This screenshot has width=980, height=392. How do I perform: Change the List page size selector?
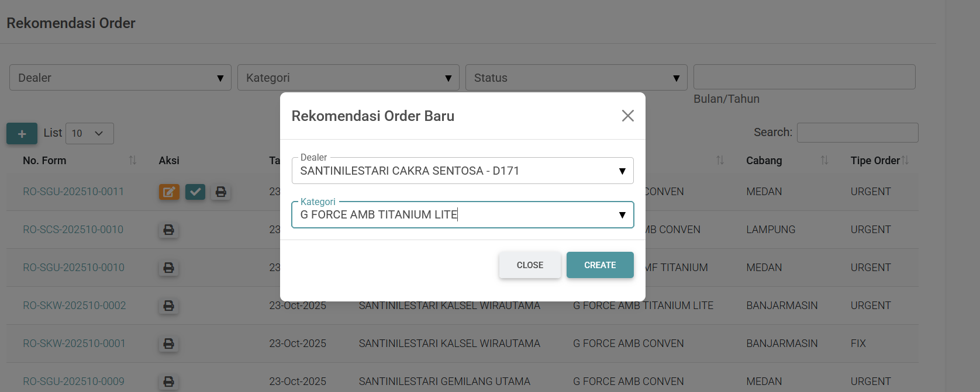(89, 134)
